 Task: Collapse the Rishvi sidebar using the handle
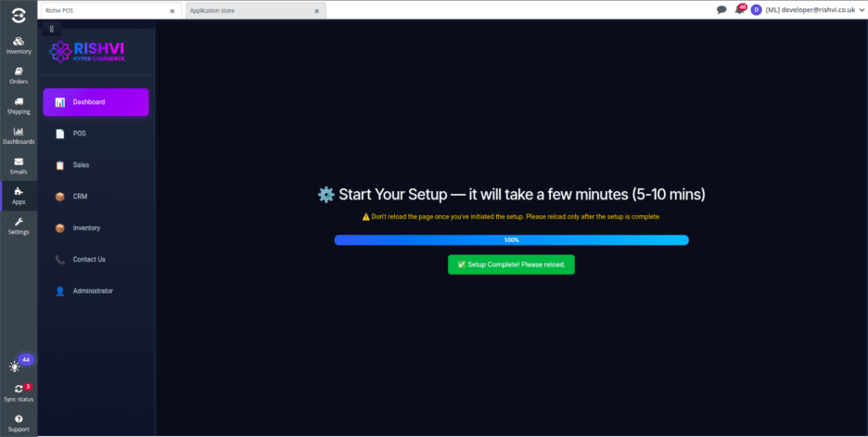(x=51, y=29)
